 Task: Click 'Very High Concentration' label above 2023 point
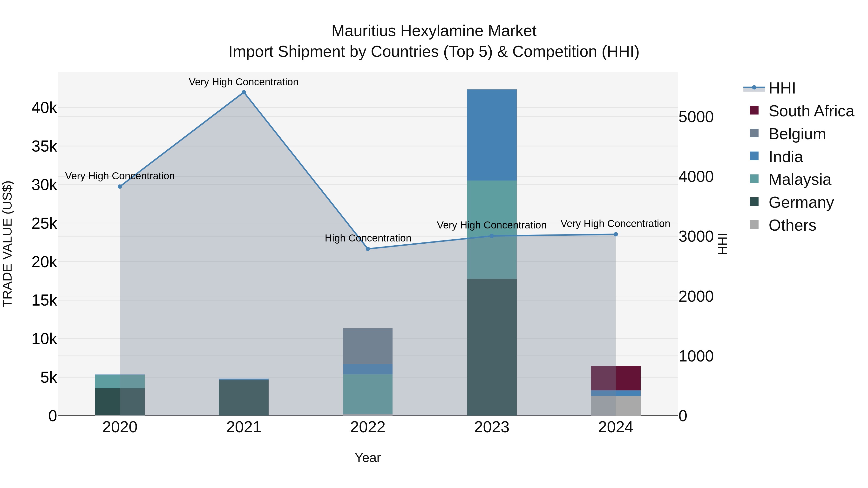[492, 225]
